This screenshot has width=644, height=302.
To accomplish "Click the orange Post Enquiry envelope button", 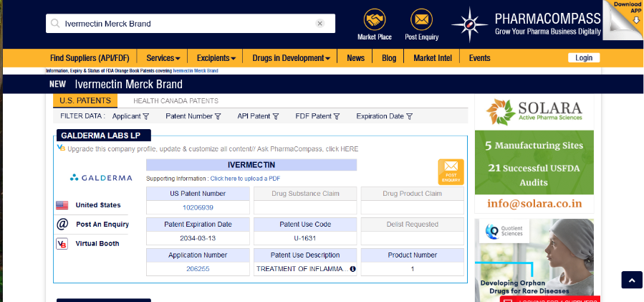I will pyautogui.click(x=451, y=172).
